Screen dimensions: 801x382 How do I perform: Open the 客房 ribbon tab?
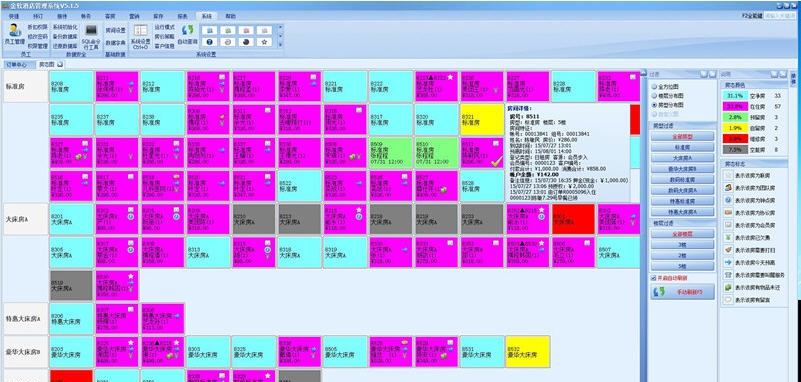pyautogui.click(x=110, y=16)
